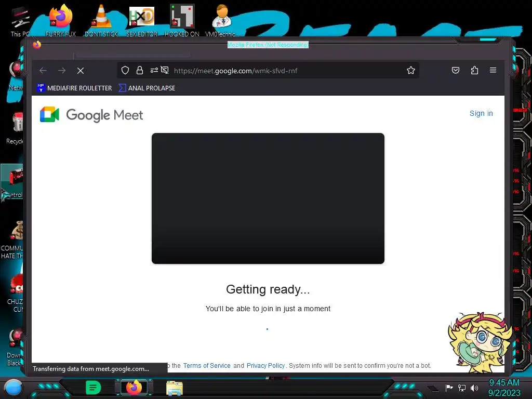Open the Start orb button
Image resolution: width=532 pixels, height=399 pixels.
tap(13, 388)
